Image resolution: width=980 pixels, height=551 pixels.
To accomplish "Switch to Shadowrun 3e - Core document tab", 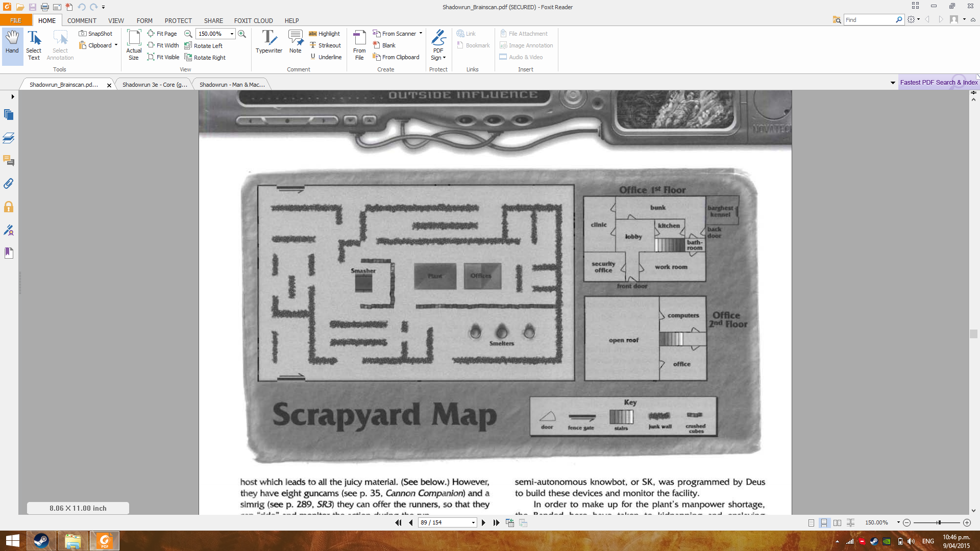I will coord(155,85).
